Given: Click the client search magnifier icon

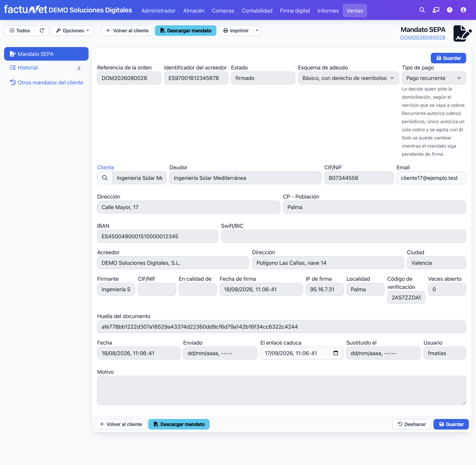Looking at the screenshot, I should coord(105,178).
